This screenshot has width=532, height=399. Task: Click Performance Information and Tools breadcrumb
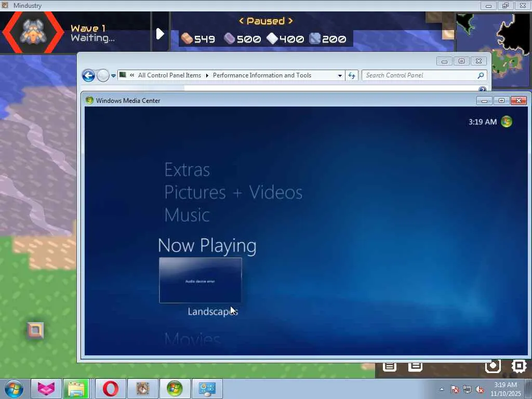click(262, 75)
